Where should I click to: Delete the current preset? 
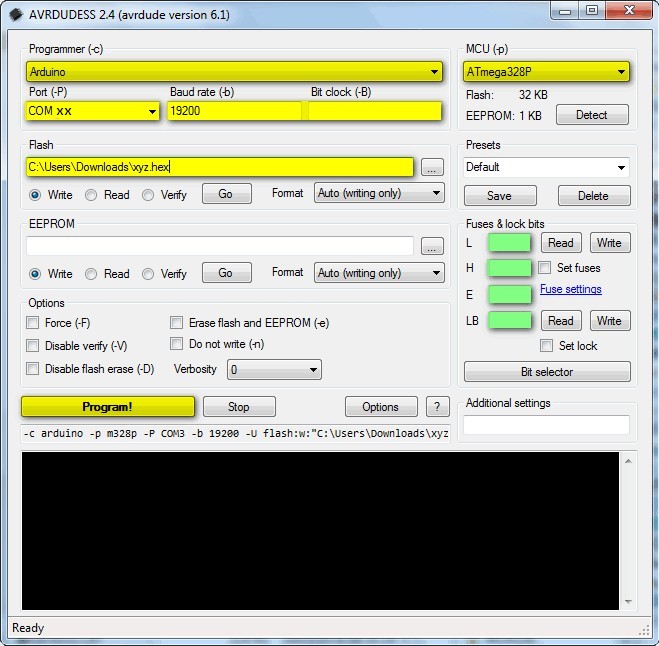(x=594, y=196)
